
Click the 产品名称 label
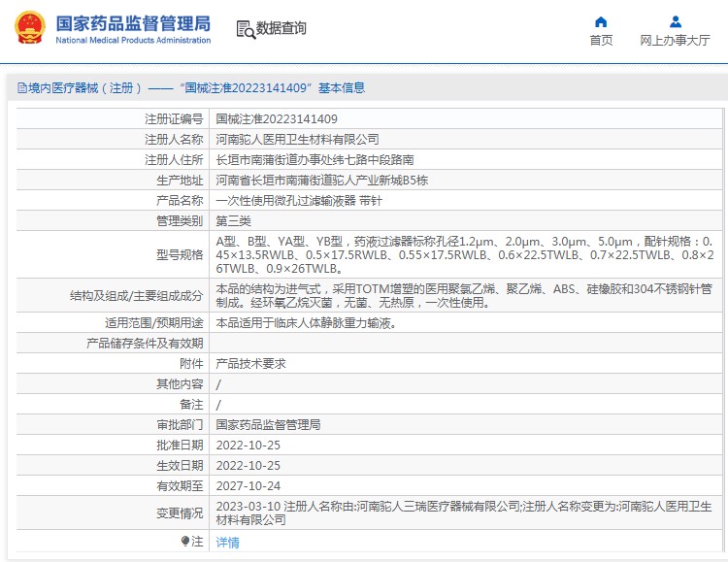180,201
